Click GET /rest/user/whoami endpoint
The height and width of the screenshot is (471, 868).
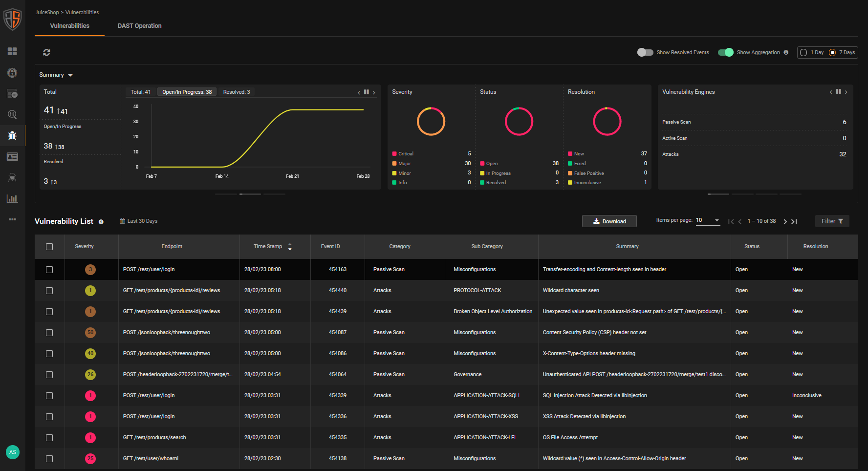pyautogui.click(x=151, y=459)
